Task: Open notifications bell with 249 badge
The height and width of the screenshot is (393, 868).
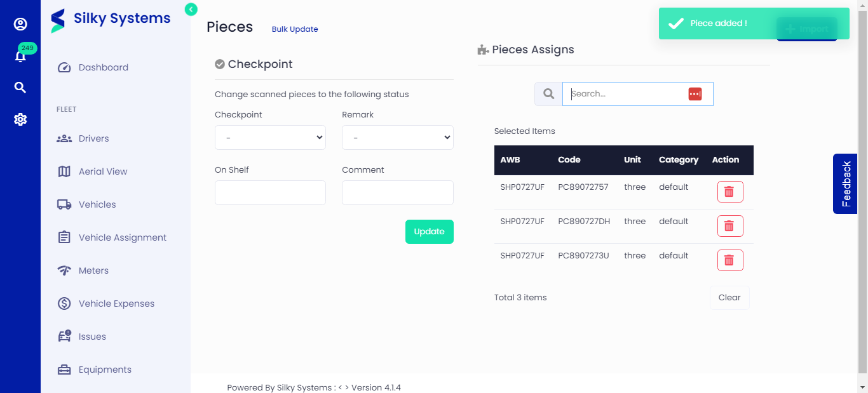Action: tap(20, 56)
